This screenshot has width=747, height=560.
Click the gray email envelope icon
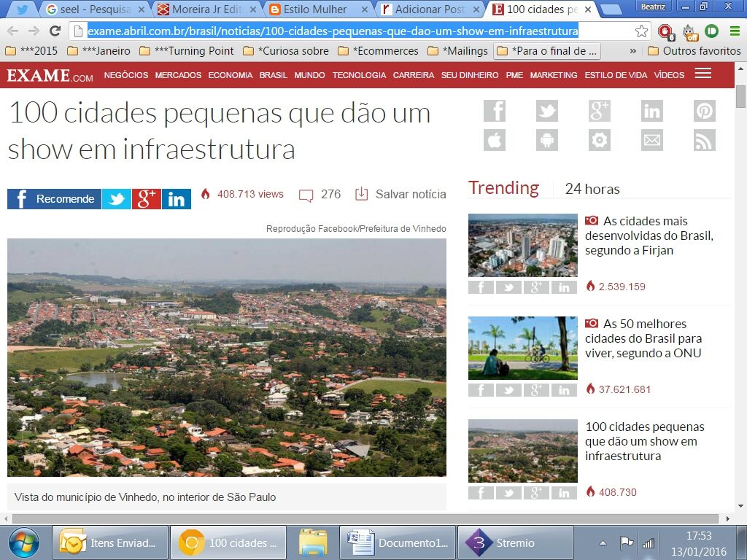pyautogui.click(x=651, y=140)
